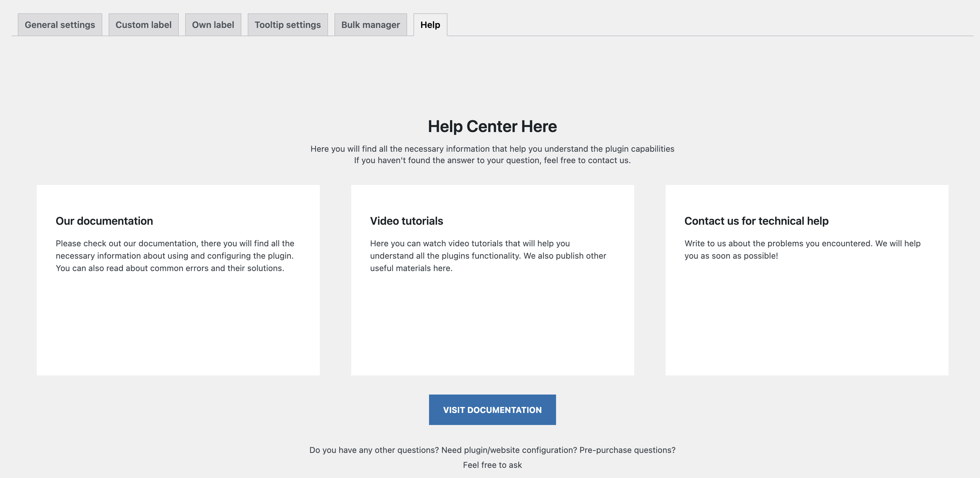Image resolution: width=980 pixels, height=478 pixels.
Task: Select the Help tab
Action: [430, 25]
